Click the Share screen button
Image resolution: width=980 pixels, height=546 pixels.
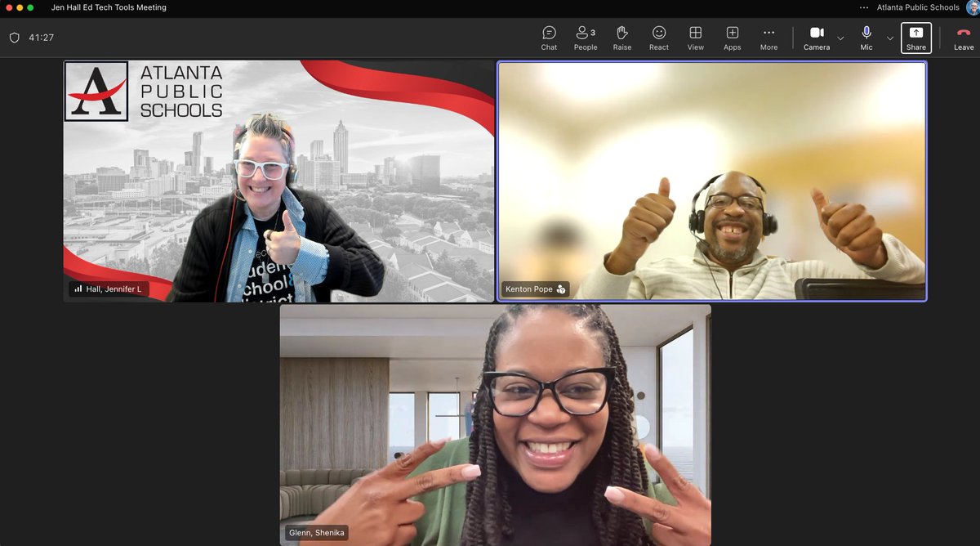916,38
